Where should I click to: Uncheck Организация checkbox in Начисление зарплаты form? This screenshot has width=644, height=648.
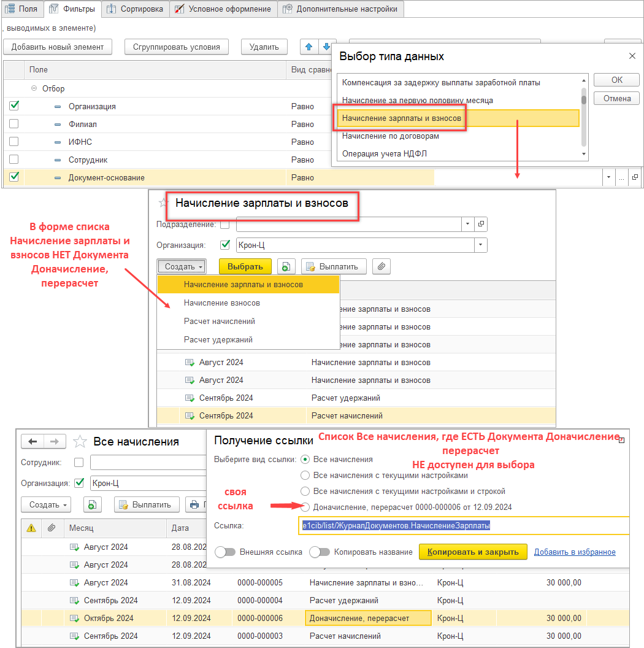pyautogui.click(x=225, y=245)
